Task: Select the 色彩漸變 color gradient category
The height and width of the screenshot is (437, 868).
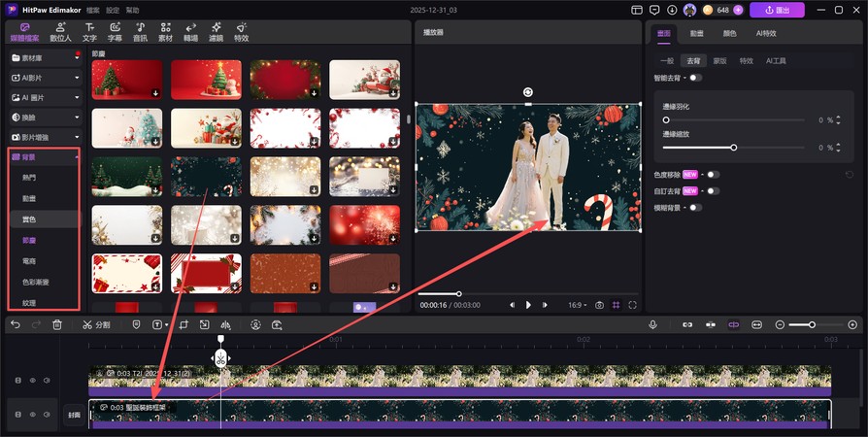Action: pos(36,282)
